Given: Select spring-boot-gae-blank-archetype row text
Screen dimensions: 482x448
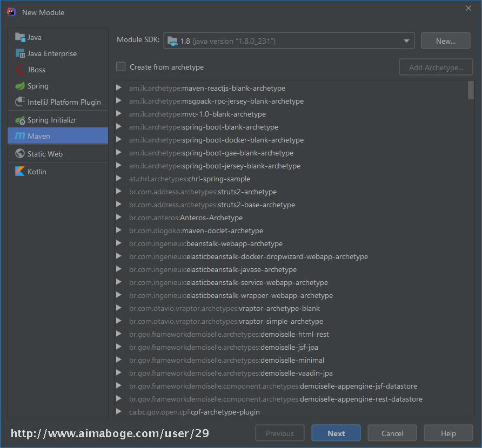Looking at the screenshot, I should [x=211, y=153].
